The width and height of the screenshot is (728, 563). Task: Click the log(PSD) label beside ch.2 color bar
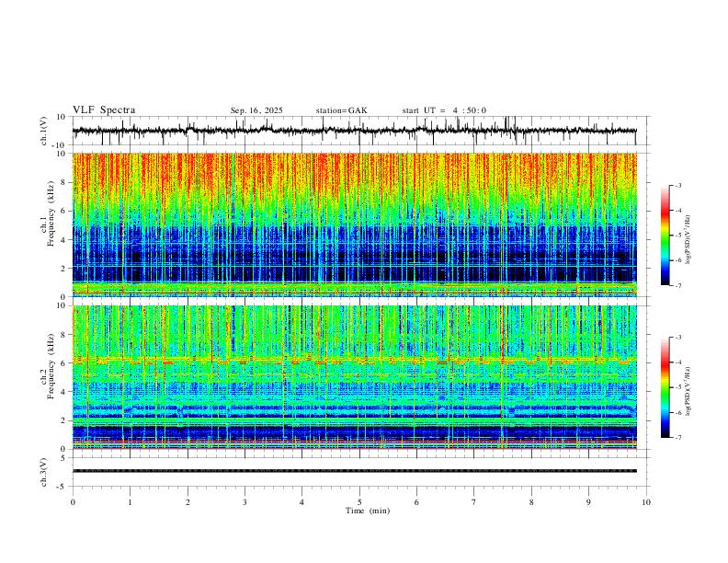(x=688, y=392)
